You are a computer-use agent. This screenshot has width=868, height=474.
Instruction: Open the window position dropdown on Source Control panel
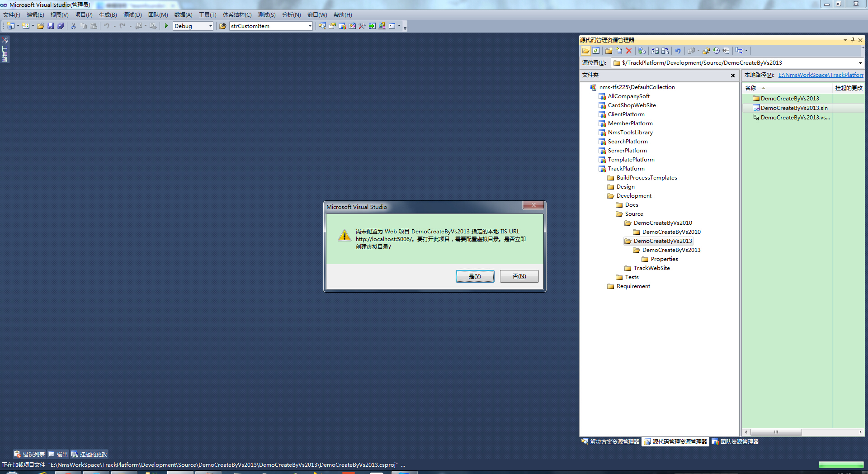pos(845,40)
